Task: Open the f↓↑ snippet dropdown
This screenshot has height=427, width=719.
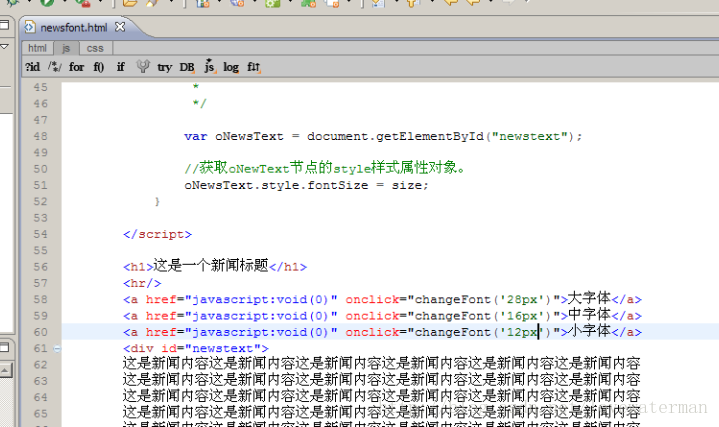Action: click(254, 67)
